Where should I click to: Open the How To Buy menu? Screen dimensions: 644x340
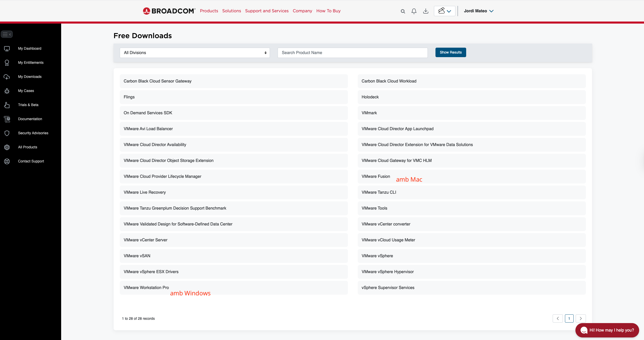point(328,11)
